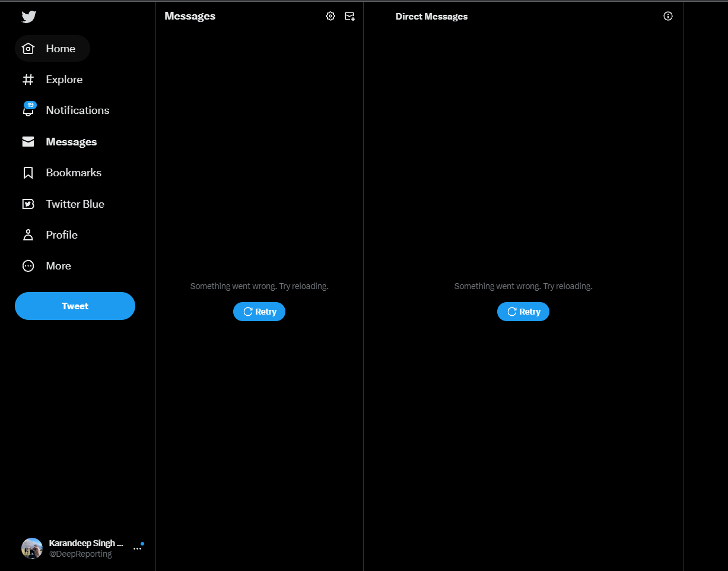Click the new message envelope icon
This screenshot has height=571, width=728.
point(350,16)
